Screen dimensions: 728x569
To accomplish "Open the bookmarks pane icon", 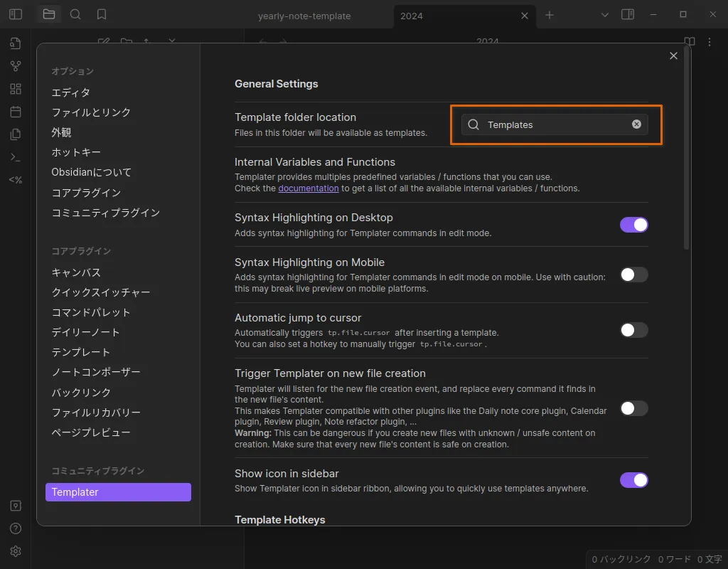I will [102, 14].
